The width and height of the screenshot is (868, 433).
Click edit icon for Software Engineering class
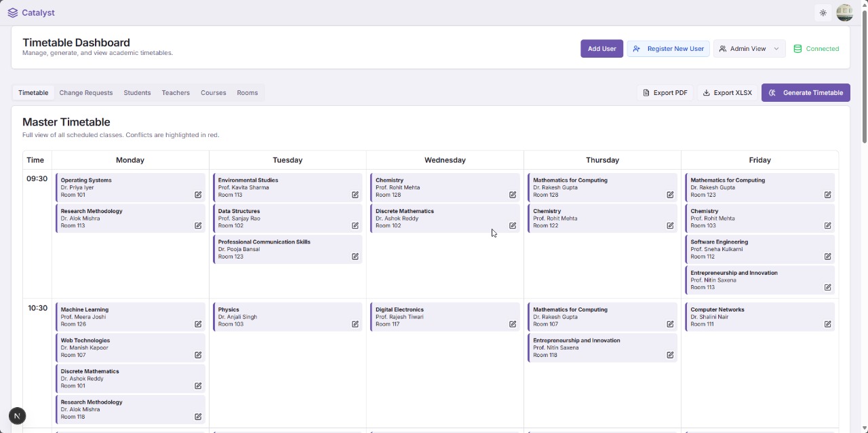(827, 257)
